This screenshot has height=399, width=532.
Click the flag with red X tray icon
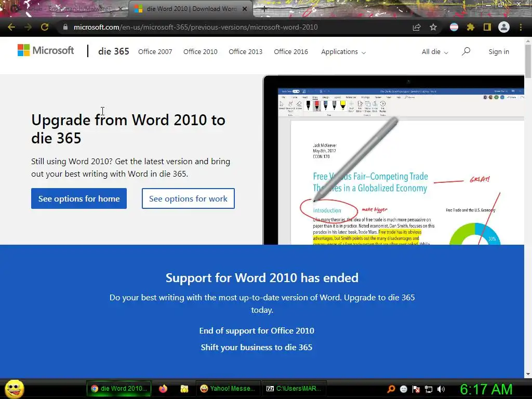[x=416, y=389]
